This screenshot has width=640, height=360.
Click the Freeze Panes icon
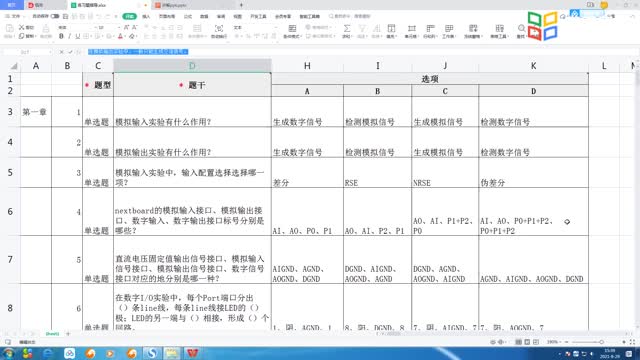tap(473, 28)
